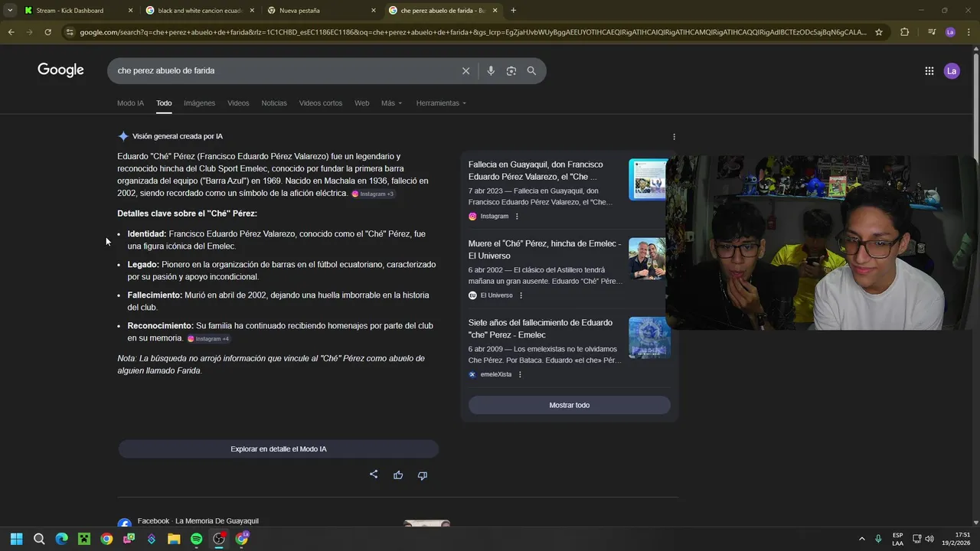Screen dimensions: 980x551
Task: Expand the Herramientas dropdown
Action: (x=441, y=103)
